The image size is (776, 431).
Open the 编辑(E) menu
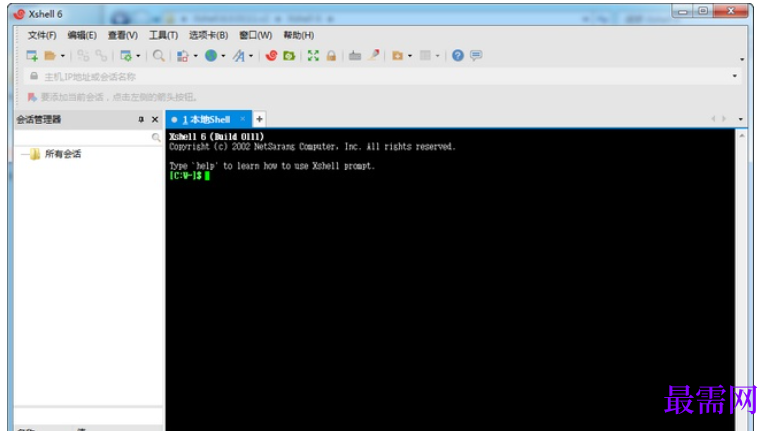point(82,35)
